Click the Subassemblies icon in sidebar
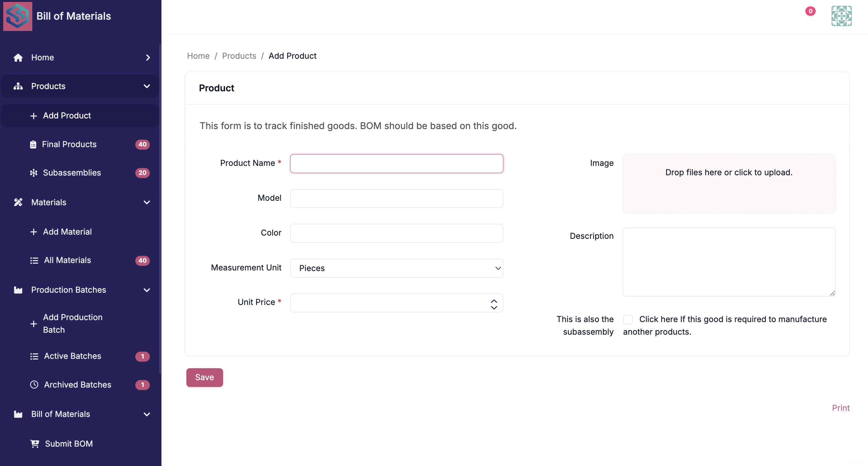 (x=34, y=173)
